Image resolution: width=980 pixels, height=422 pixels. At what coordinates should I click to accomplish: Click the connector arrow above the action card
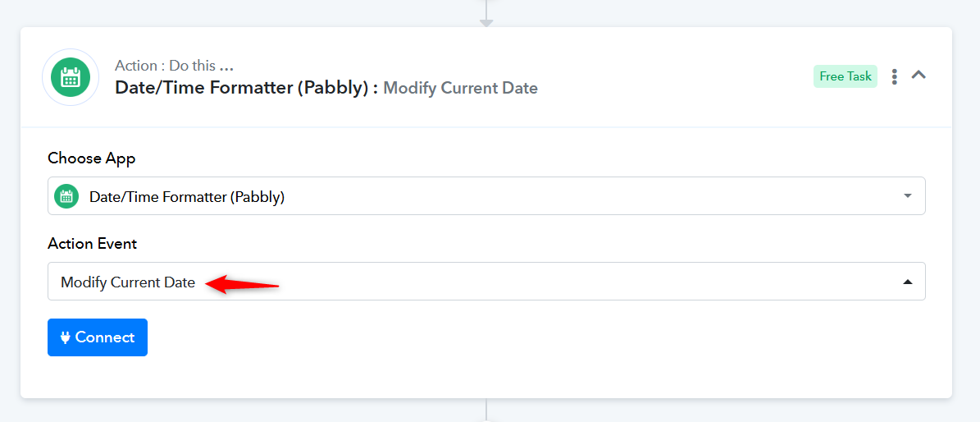486,22
